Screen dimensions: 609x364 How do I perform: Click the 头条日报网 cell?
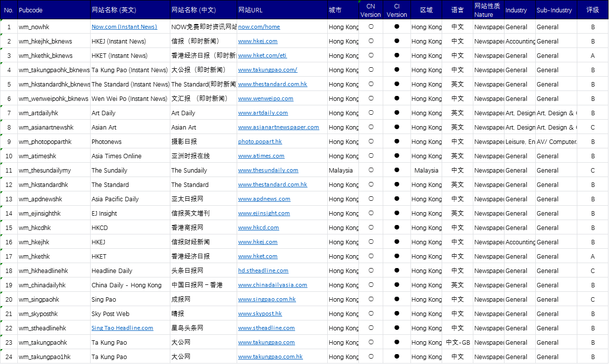point(203,271)
